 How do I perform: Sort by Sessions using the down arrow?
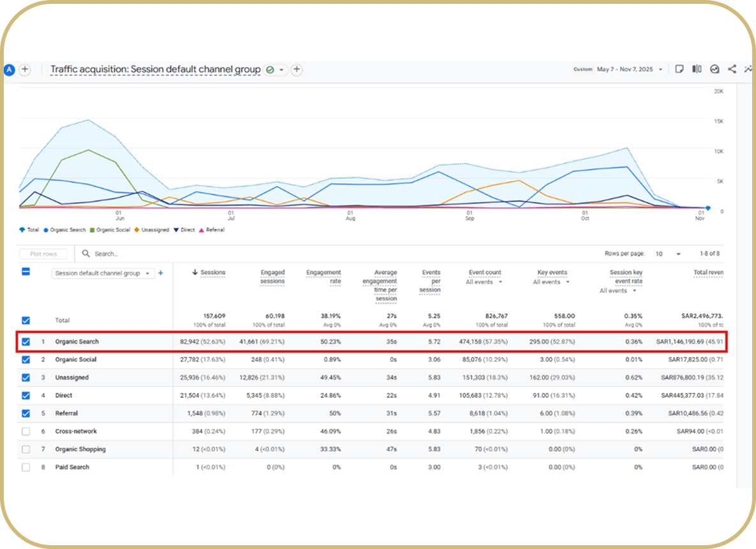click(195, 272)
